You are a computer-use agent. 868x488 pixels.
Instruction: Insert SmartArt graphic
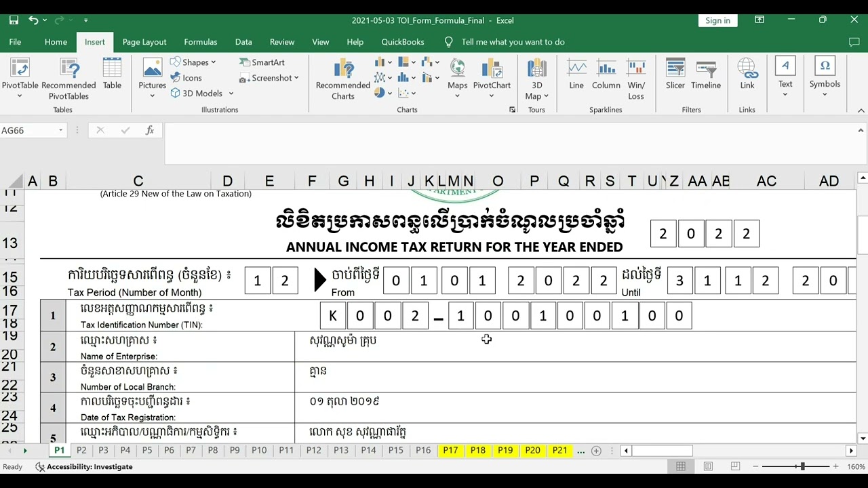[x=262, y=62]
